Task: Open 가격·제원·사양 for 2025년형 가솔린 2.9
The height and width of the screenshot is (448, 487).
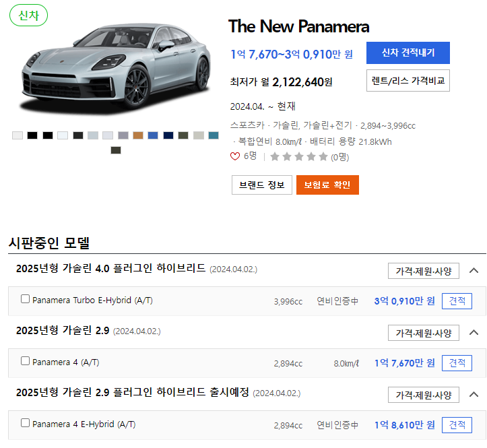Action: click(x=423, y=333)
